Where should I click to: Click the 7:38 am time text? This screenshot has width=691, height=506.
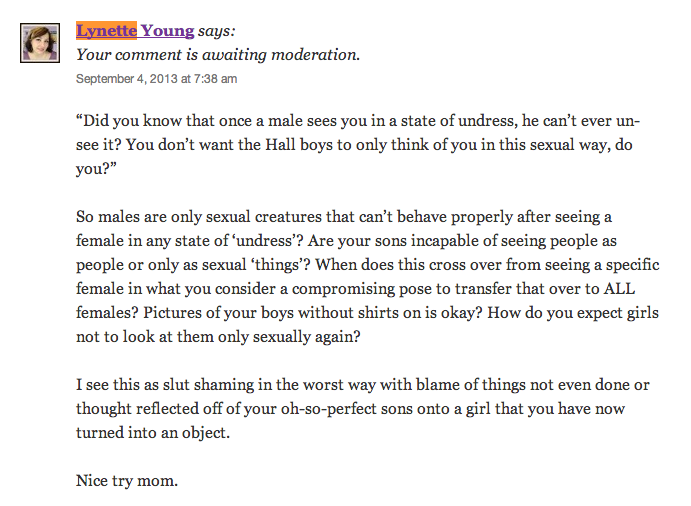point(215,78)
